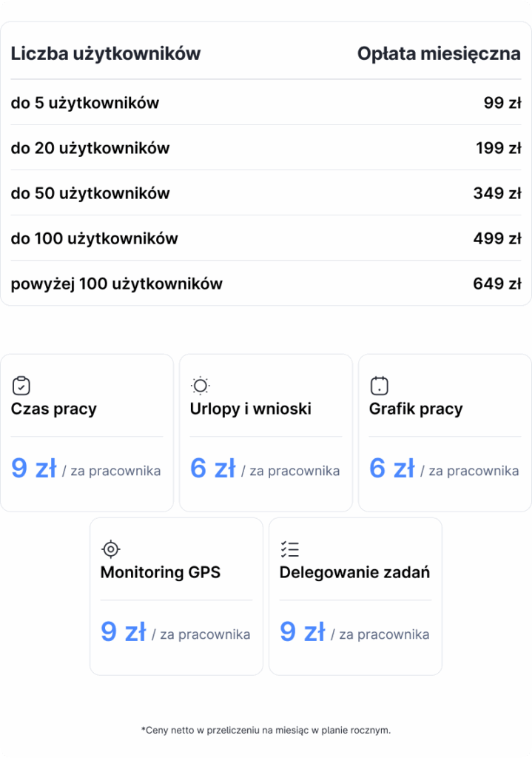Click the 649 zł monthly fee
The width and height of the screenshot is (532, 758).
coord(497,284)
